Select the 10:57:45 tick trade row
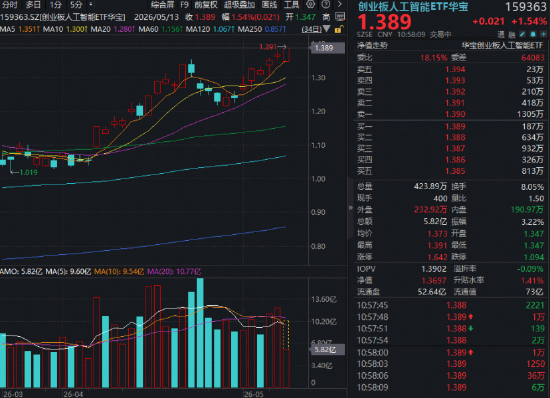This screenshot has width=550, height=398. 450,305
